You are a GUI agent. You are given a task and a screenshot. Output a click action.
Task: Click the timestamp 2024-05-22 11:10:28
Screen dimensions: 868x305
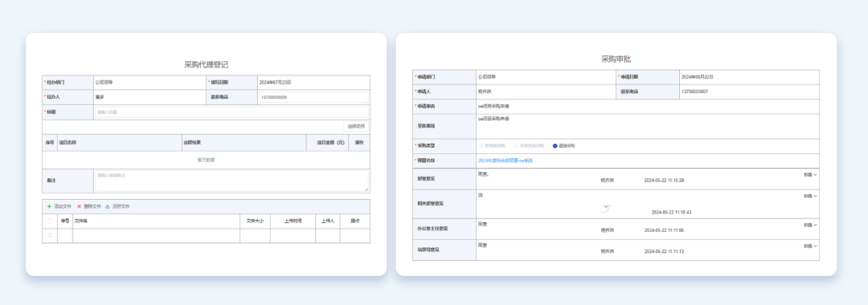coord(664,180)
